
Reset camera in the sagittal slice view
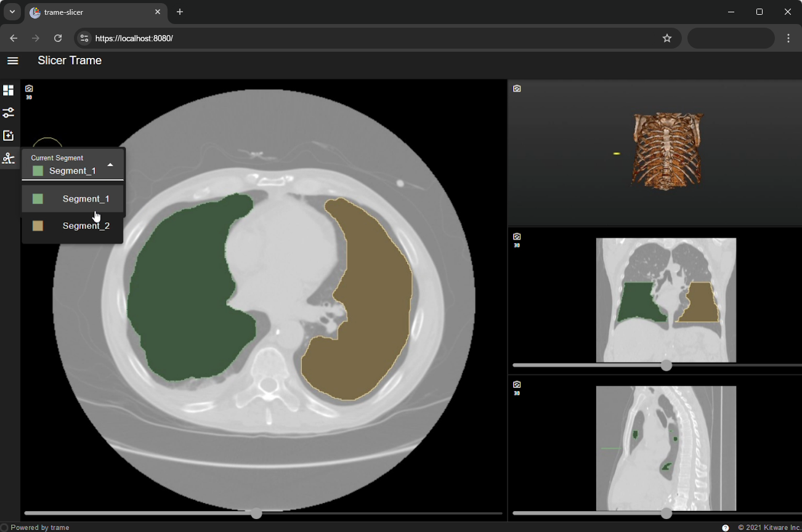point(517,384)
